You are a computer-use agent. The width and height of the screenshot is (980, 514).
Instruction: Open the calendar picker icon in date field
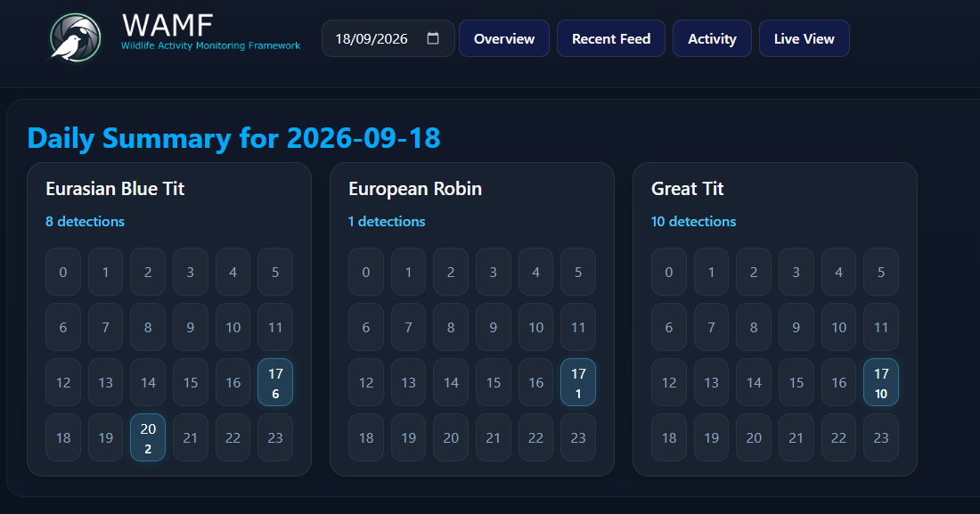tap(432, 38)
